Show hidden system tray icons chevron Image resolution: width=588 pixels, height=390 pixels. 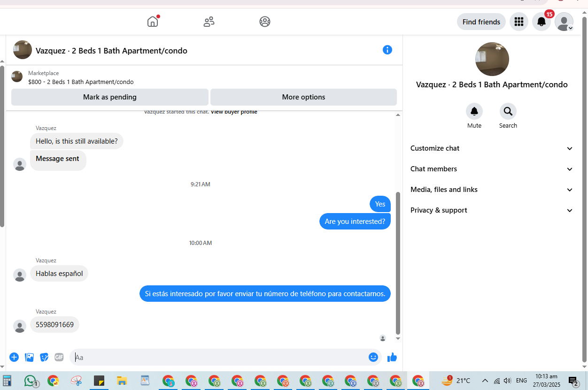coord(485,381)
